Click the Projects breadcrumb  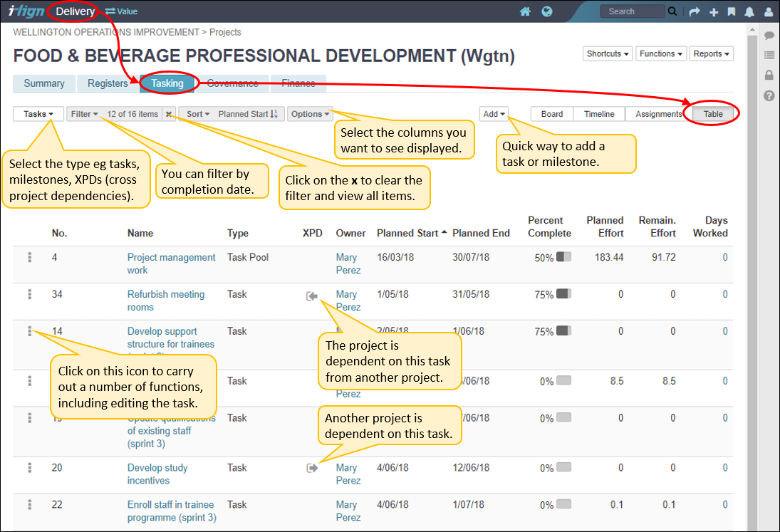[x=225, y=32]
